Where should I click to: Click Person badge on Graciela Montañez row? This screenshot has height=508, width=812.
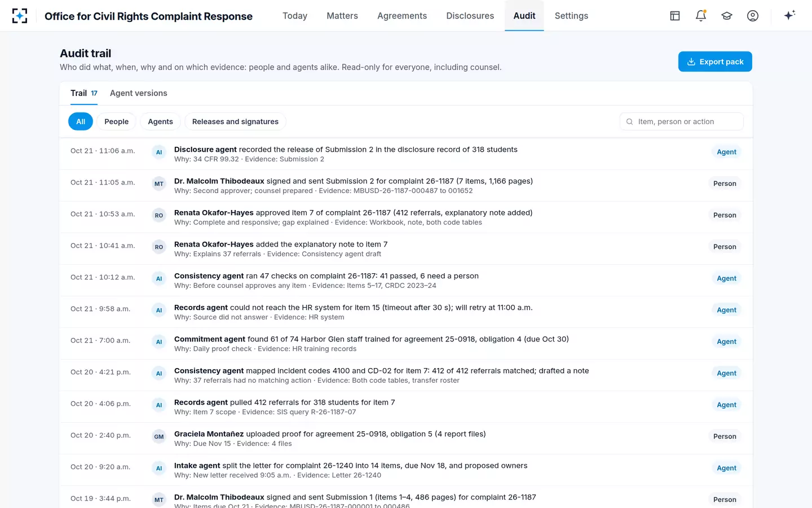point(725,436)
